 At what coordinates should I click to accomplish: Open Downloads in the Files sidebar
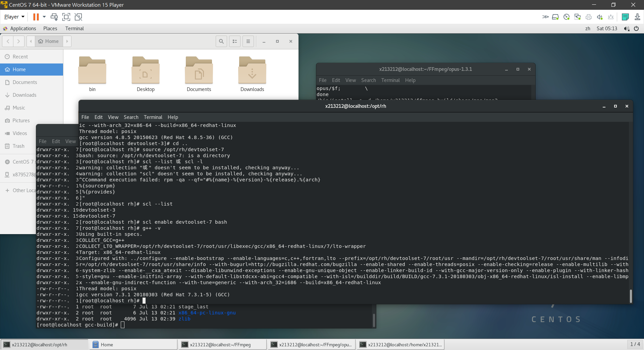32,95
